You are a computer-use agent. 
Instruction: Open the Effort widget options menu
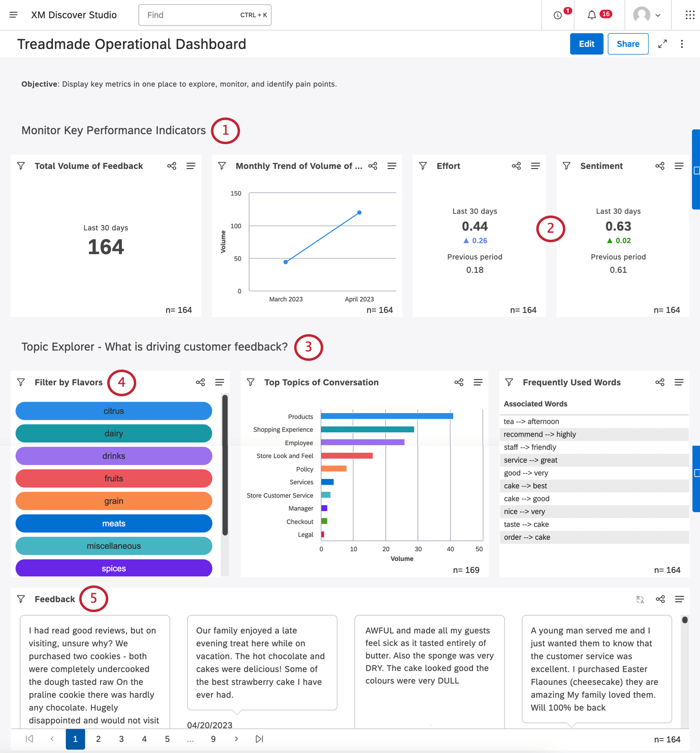[x=535, y=166]
